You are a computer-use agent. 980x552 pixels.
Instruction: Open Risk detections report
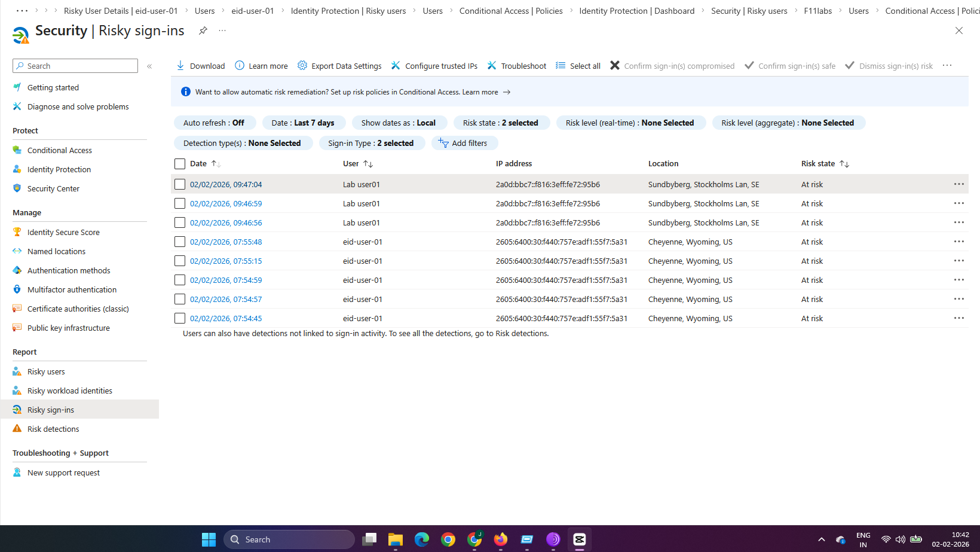(53, 429)
